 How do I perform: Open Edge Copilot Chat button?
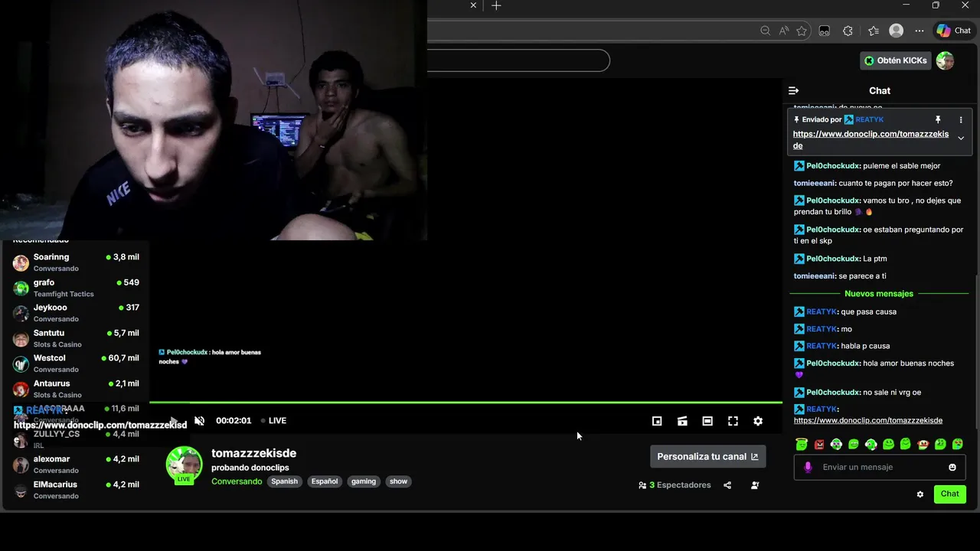tap(954, 31)
